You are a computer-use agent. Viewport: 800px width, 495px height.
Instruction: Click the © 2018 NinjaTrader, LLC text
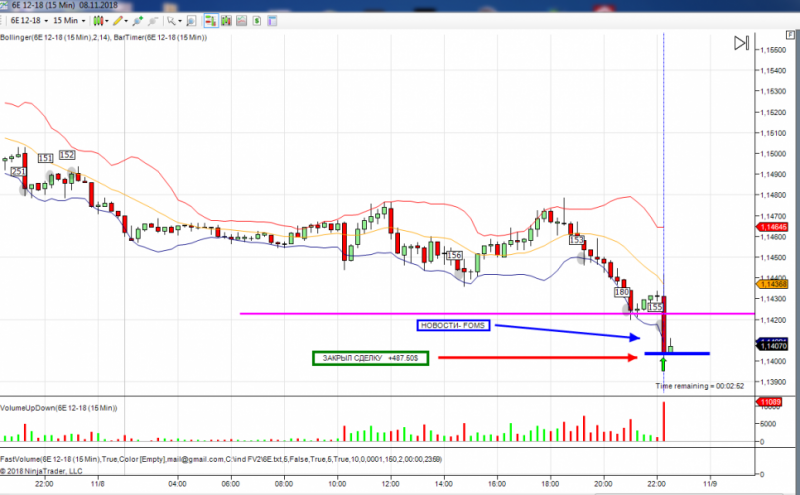point(41,471)
